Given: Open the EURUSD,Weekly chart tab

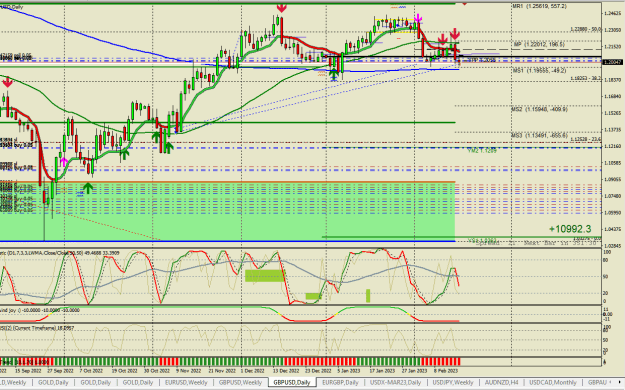Looking at the screenshot, I should (187, 382).
